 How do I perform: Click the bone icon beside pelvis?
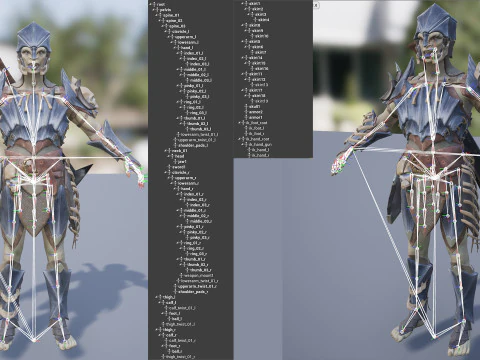157,10
